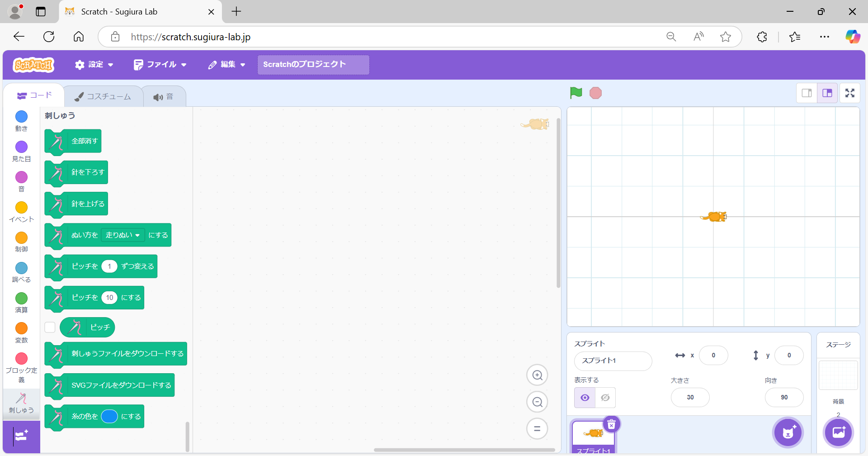
Task: Select the 動き (Motion) category circle
Action: [x=21, y=117]
